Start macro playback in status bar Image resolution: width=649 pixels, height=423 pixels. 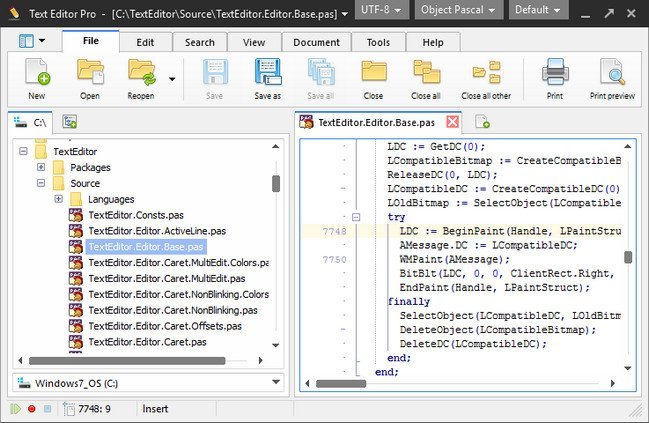coord(15,409)
